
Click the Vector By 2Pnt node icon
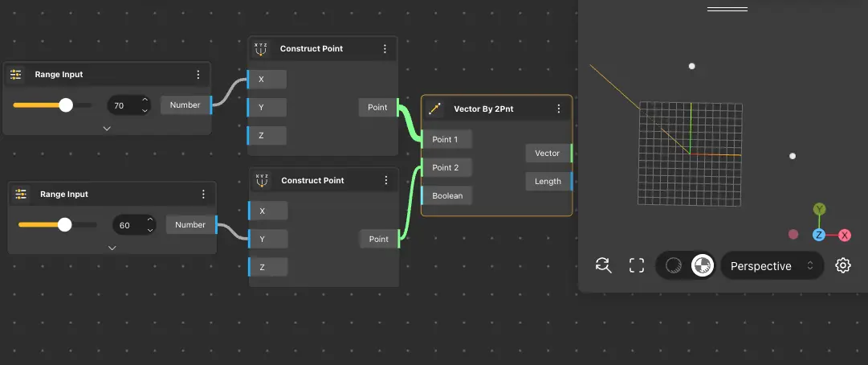pos(435,109)
